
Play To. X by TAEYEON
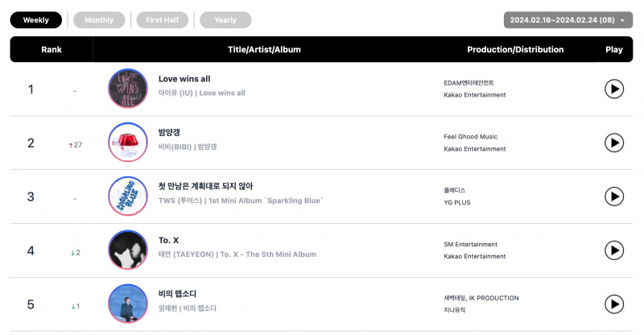(614, 250)
